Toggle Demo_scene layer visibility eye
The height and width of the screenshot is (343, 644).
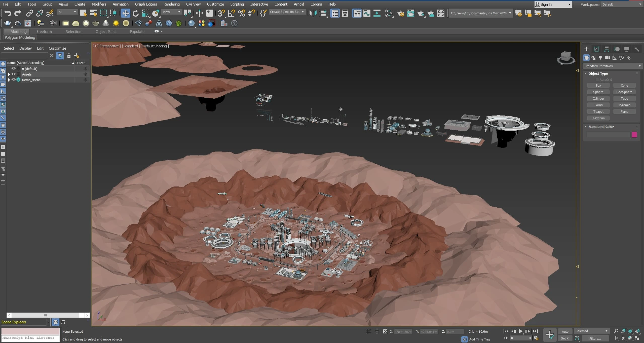click(x=14, y=80)
